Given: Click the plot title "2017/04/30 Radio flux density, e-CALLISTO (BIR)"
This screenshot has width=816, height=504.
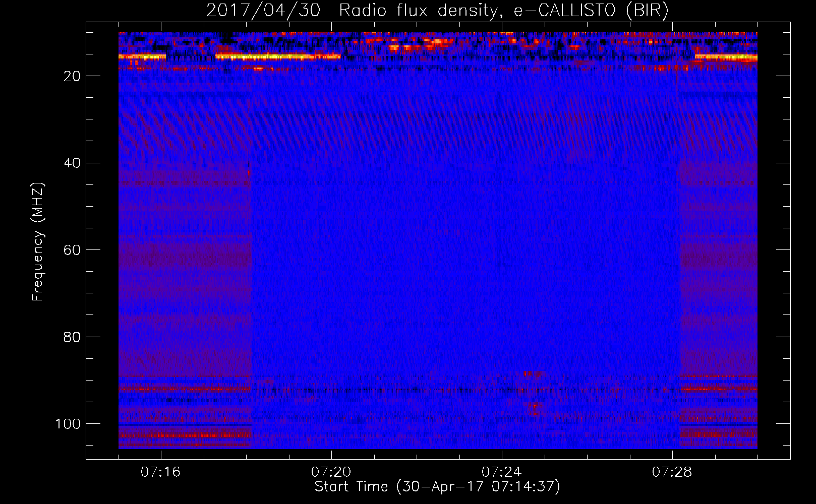Looking at the screenshot, I should [437, 11].
